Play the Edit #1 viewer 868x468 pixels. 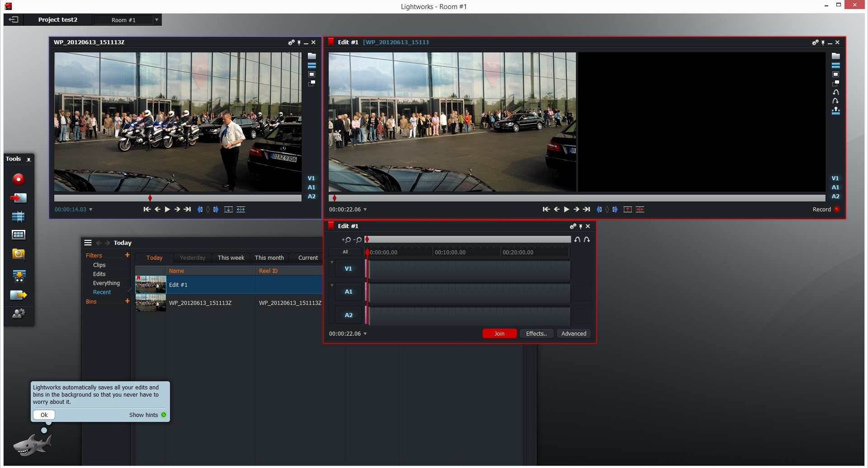tap(566, 209)
